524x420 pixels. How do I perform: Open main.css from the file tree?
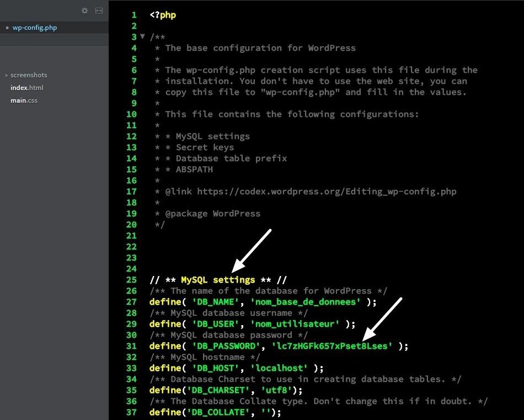click(24, 100)
